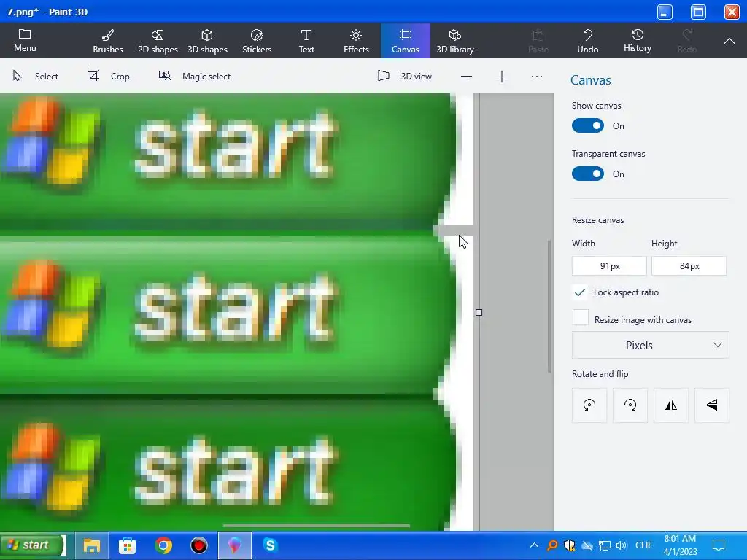Open Skype from taskbar
The height and width of the screenshot is (560, 747).
click(x=270, y=545)
